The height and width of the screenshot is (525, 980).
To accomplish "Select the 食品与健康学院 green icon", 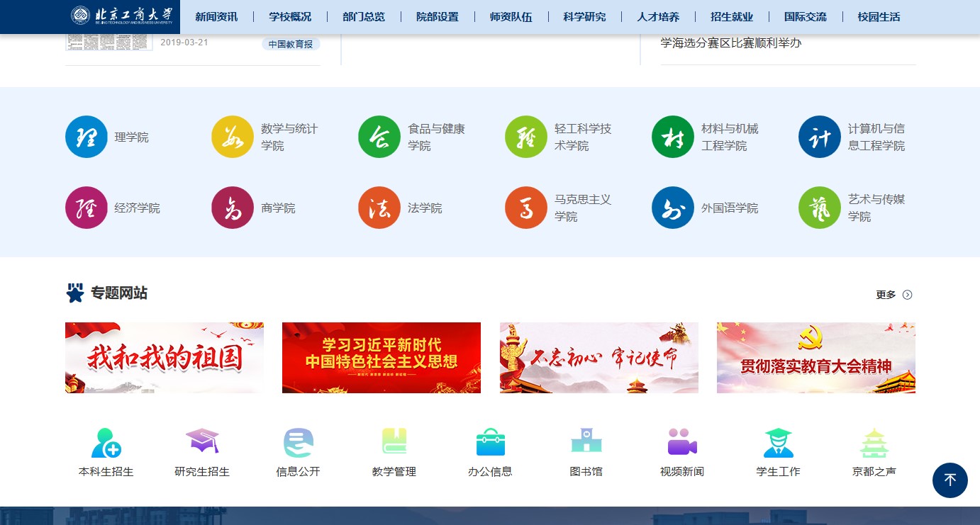I will click(379, 137).
